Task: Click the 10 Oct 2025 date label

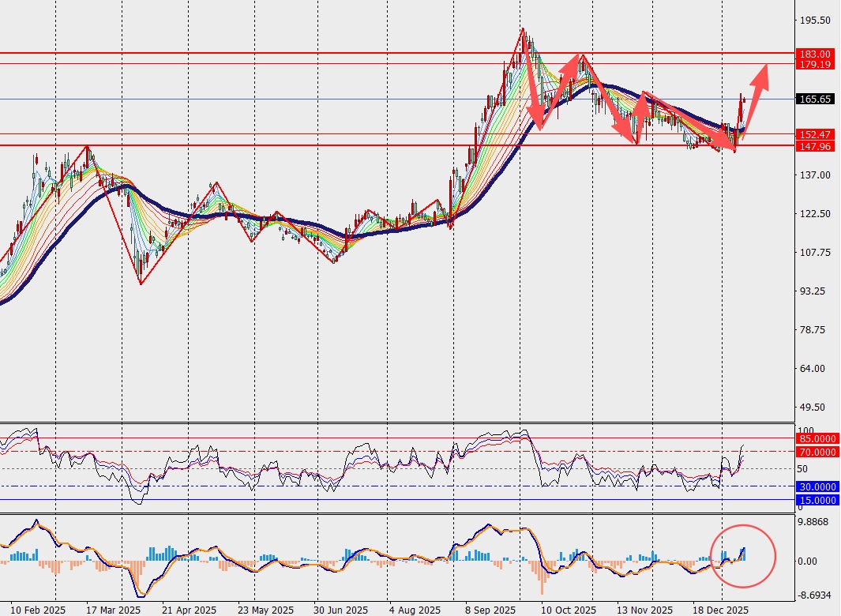Action: [x=569, y=610]
